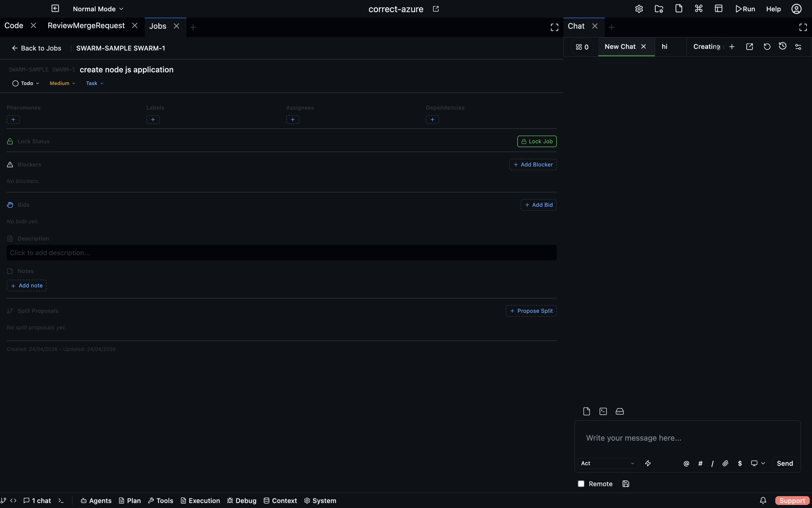812x508 pixels.
Task: Click the Add Blocker button
Action: [x=533, y=165]
